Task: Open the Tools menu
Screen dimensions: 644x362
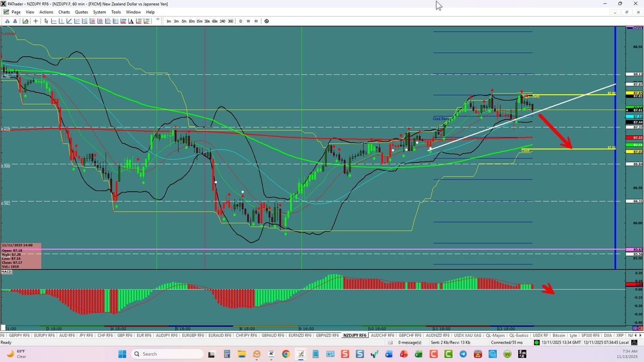Action: [x=116, y=12]
